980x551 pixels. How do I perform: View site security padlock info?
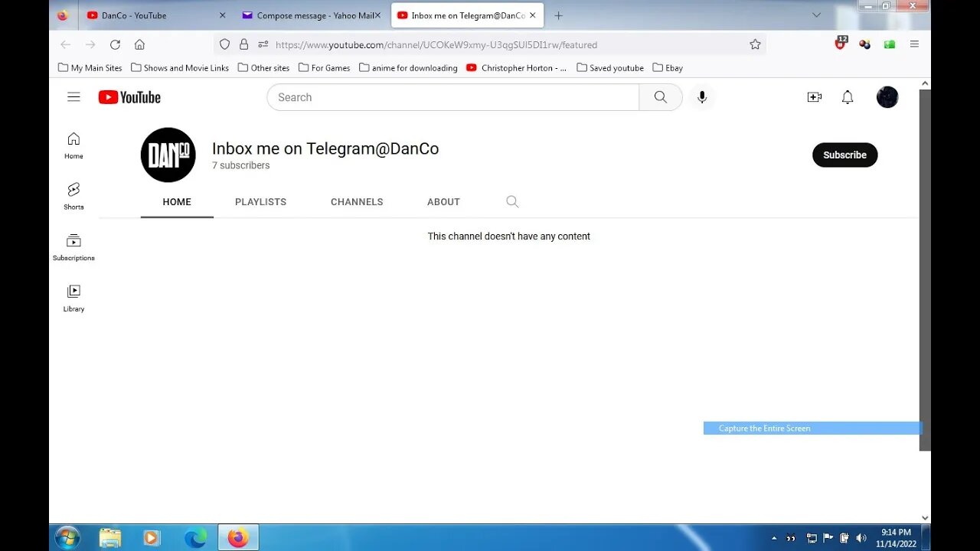[243, 44]
